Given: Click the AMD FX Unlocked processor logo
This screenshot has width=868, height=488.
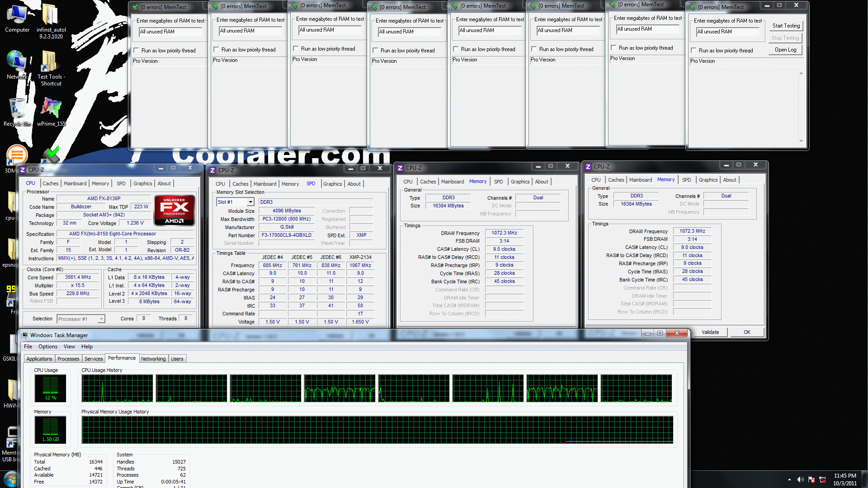Looking at the screenshot, I should (174, 210).
